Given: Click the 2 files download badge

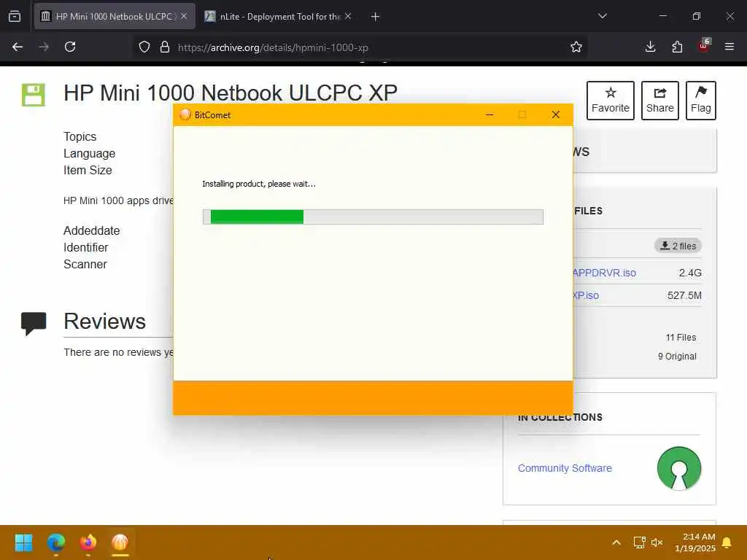Looking at the screenshot, I should (678, 246).
